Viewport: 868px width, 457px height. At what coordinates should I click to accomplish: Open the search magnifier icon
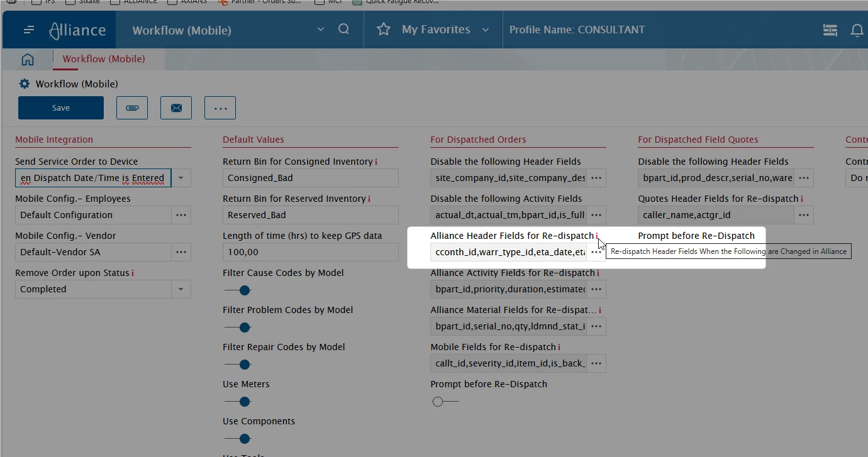[343, 30]
